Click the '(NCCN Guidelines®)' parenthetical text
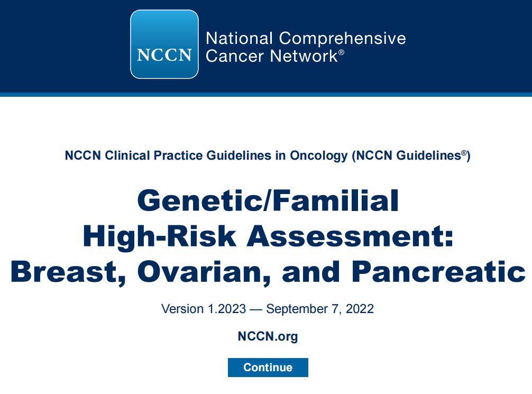Viewport: 532px width, 394px height. pyautogui.click(x=411, y=155)
